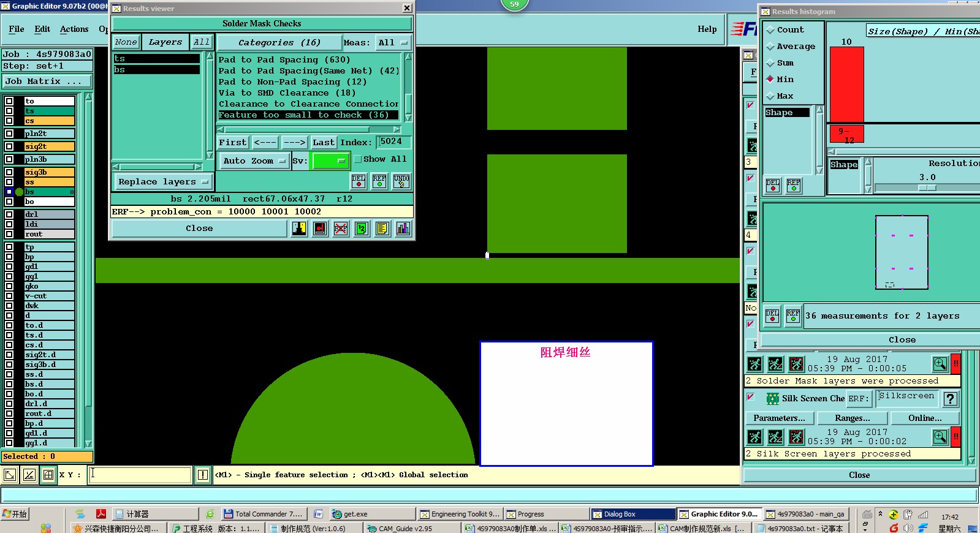Open Silk Screen Ranges button
This screenshot has width=980, height=533.
pos(852,418)
